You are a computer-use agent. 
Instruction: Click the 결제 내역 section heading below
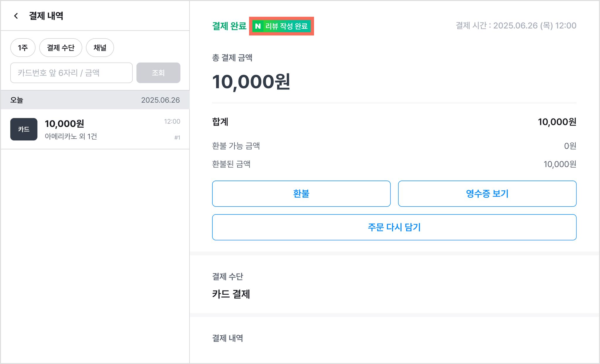click(228, 338)
